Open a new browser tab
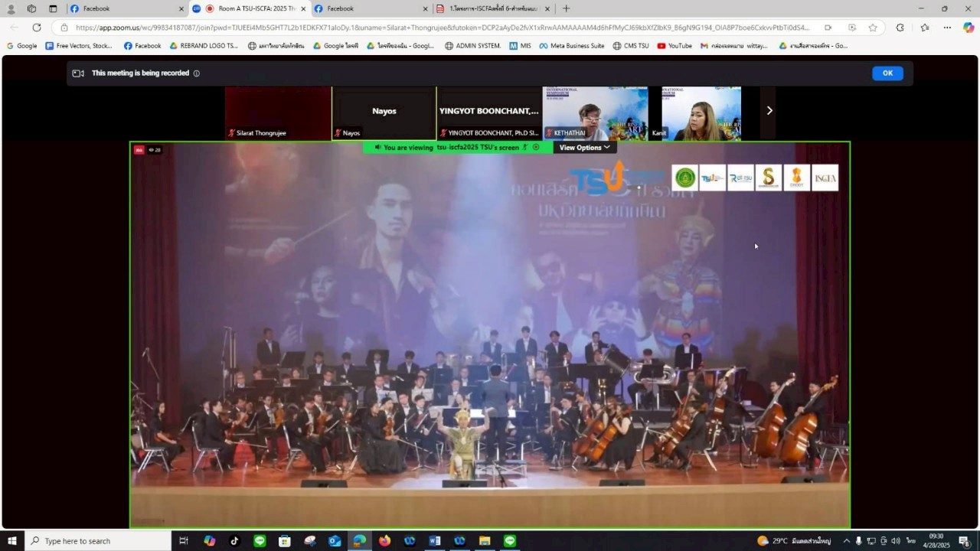 [x=567, y=8]
